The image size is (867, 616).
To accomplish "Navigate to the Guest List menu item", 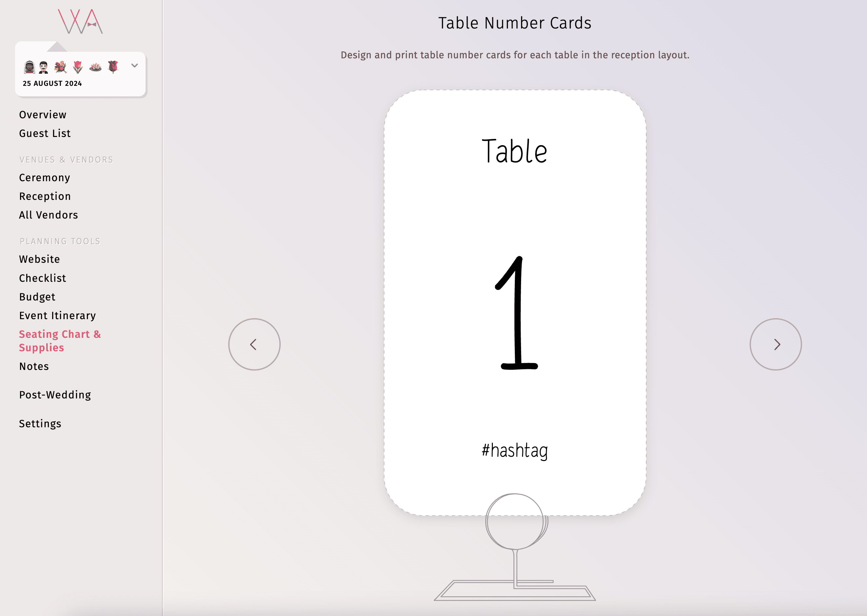I will [x=45, y=133].
